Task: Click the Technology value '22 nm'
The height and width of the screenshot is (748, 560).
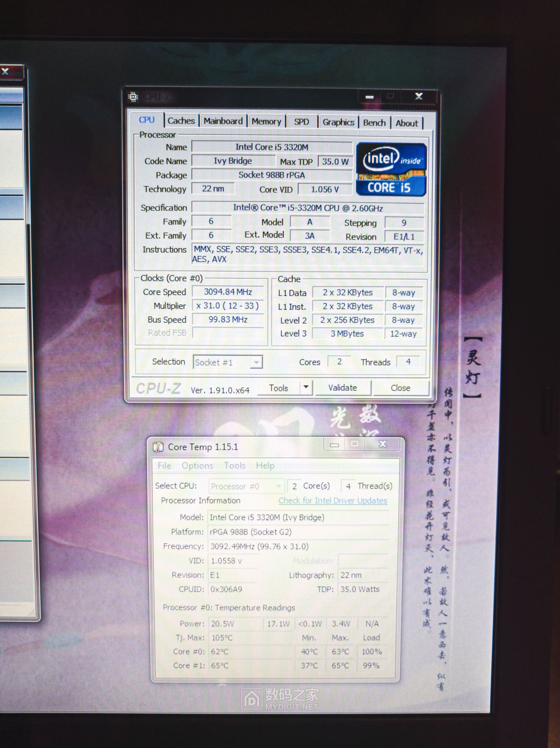Action: click(213, 189)
